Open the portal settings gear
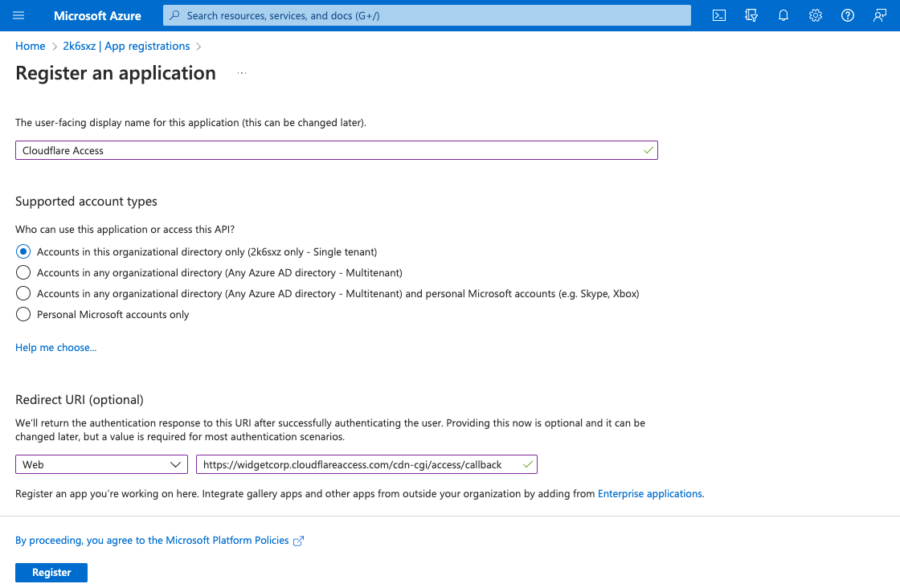900x588 pixels. click(815, 15)
